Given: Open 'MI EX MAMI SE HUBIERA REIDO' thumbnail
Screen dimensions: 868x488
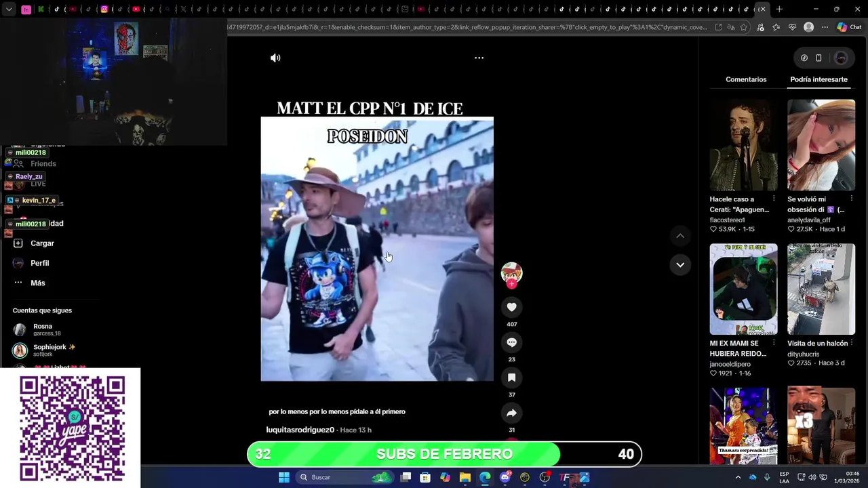Looking at the screenshot, I should point(743,289).
